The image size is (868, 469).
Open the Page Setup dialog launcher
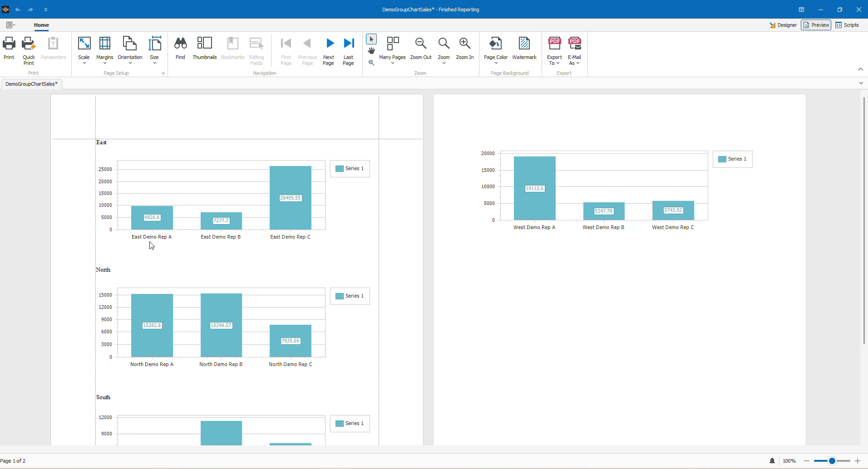[163, 73]
